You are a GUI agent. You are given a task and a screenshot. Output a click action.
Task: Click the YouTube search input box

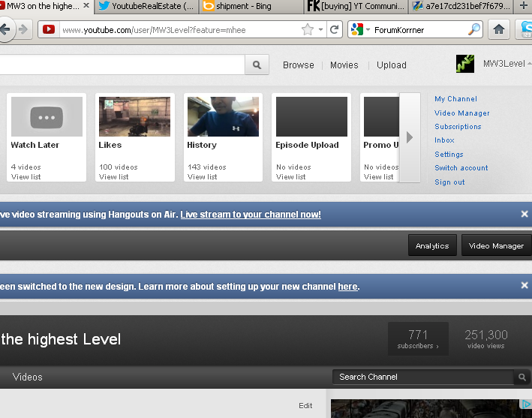(122, 65)
